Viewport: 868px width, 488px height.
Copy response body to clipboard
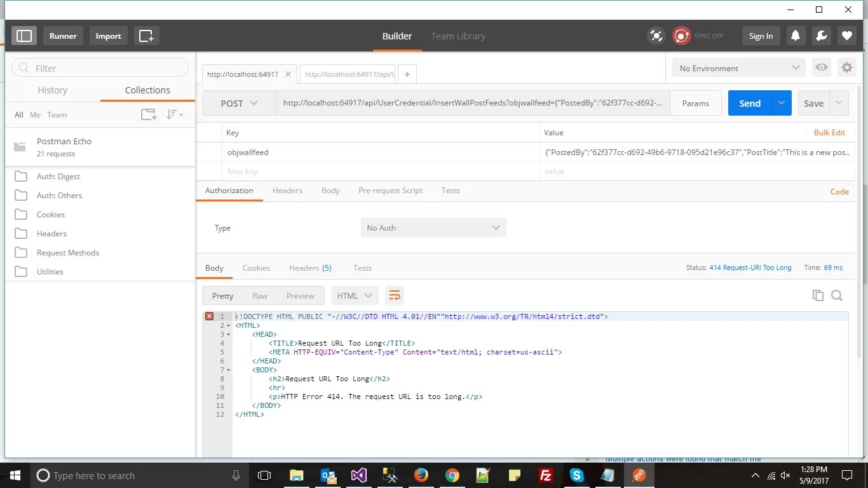coord(818,295)
